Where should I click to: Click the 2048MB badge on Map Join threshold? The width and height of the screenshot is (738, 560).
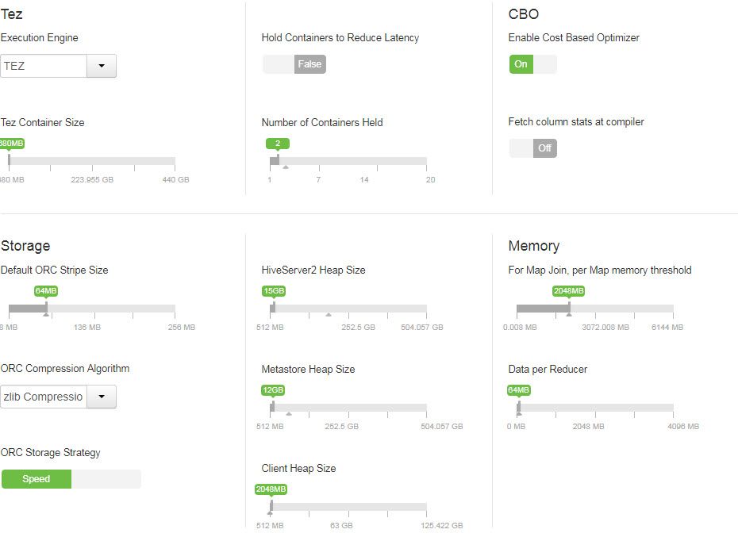[x=568, y=291]
